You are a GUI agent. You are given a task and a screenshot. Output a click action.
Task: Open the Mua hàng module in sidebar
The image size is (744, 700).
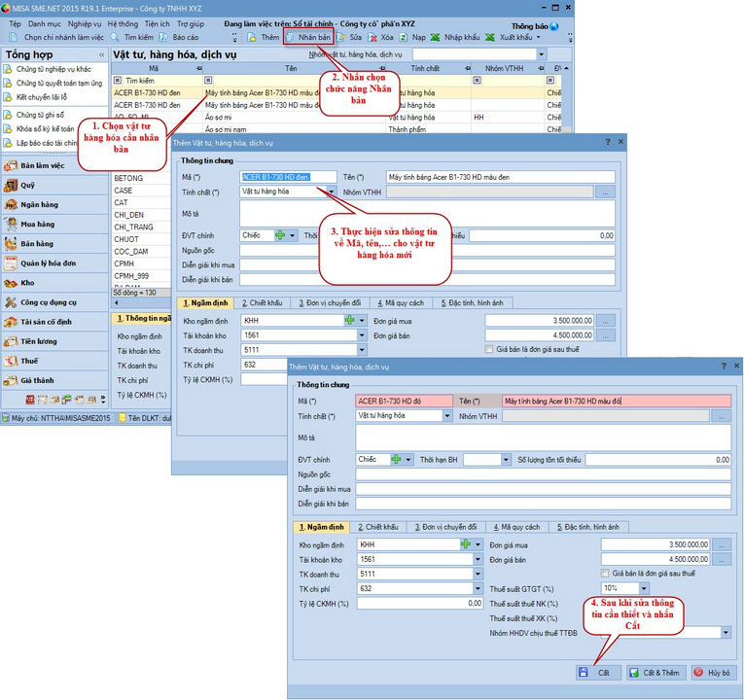55,224
